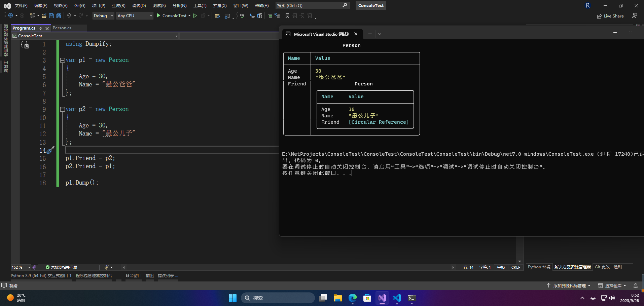This screenshot has width=644, height=306.
Task: Click the Open File folder icon
Action: (x=44, y=16)
